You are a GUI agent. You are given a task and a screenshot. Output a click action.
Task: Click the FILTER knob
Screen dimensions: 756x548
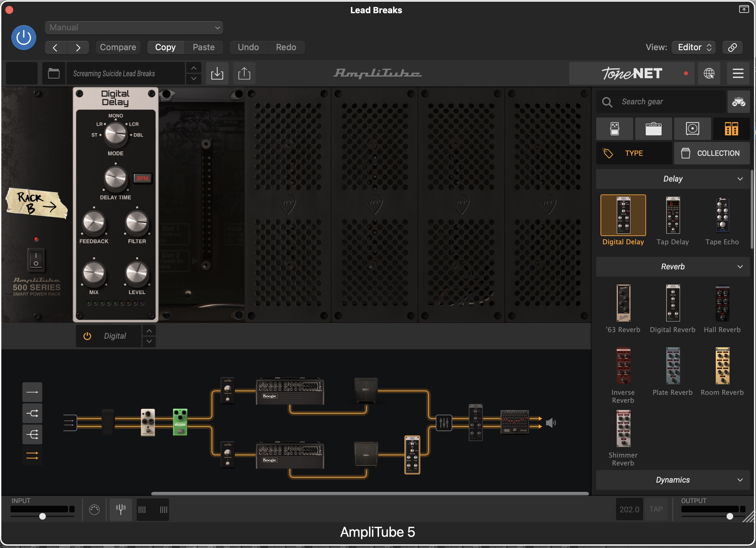(x=137, y=222)
